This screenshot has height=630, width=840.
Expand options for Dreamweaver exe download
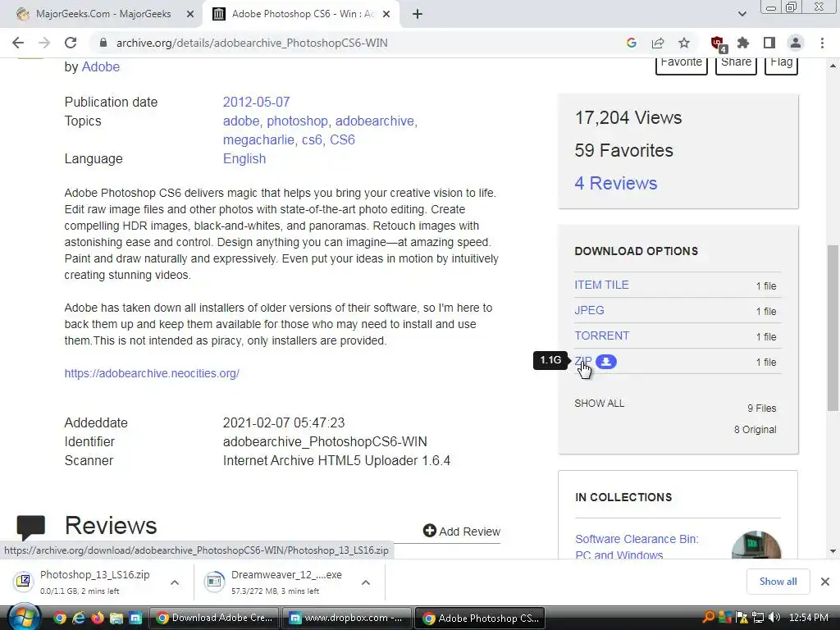pyautogui.click(x=366, y=582)
